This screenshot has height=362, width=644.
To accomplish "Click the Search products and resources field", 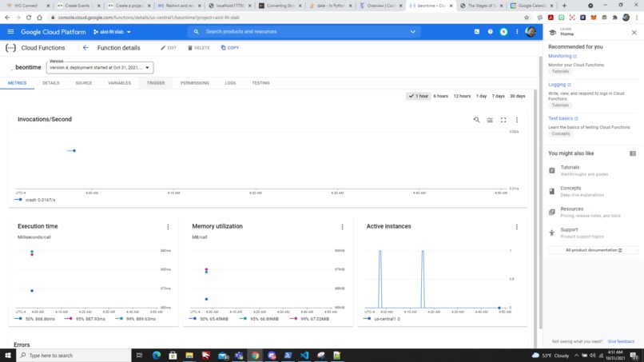I will tap(304, 32).
